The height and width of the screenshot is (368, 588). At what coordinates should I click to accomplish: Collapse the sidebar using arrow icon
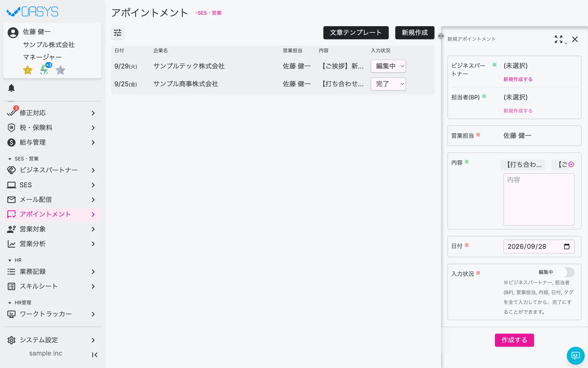point(95,355)
